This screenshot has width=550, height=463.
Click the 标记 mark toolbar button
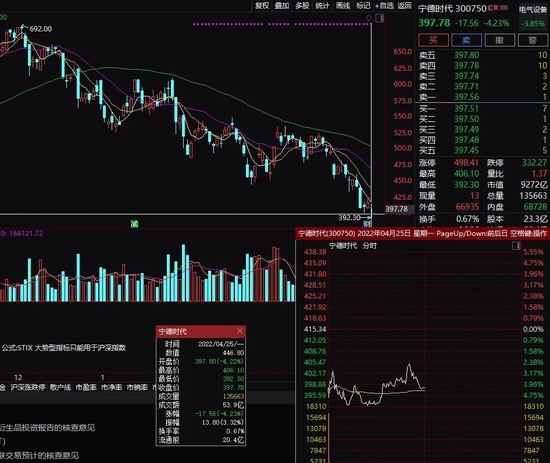(363, 5)
